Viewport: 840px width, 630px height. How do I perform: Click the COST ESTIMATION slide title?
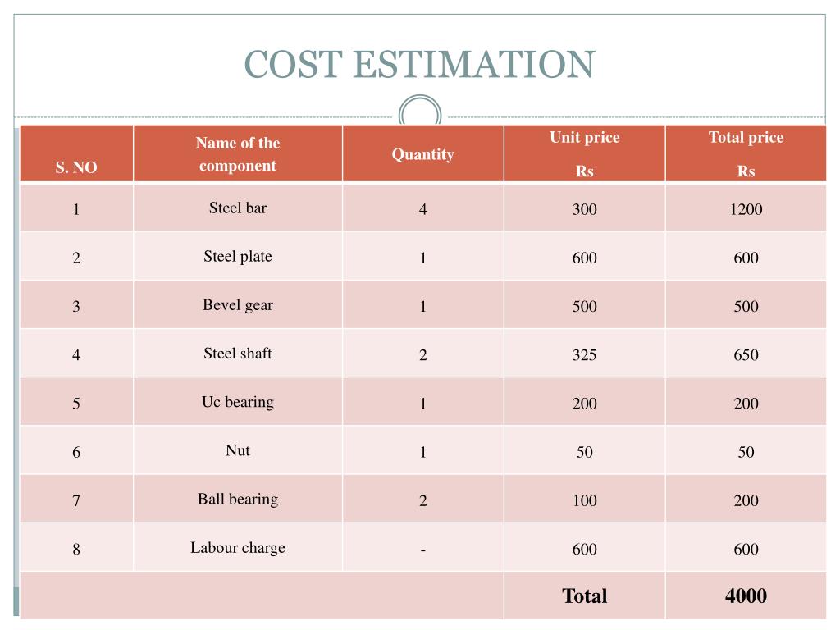419,65
